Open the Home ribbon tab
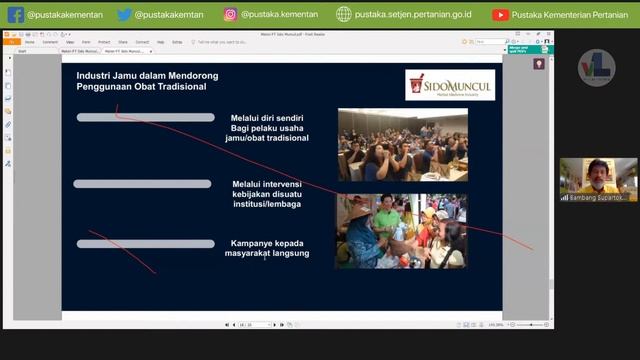 [30, 42]
